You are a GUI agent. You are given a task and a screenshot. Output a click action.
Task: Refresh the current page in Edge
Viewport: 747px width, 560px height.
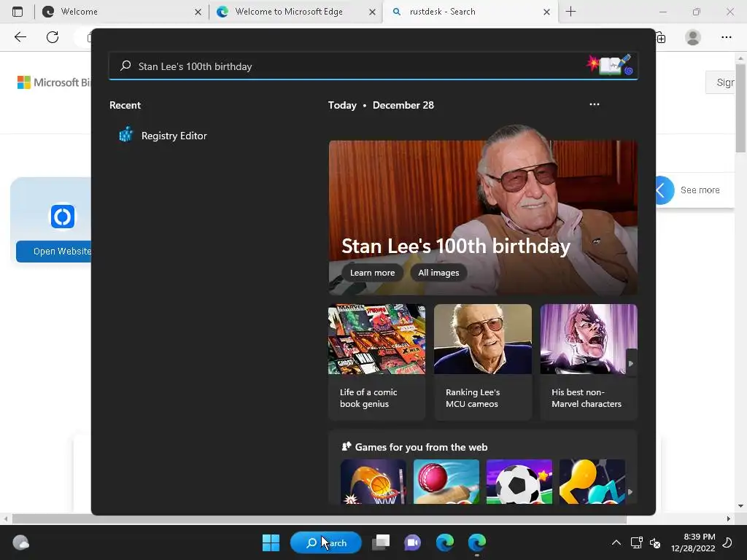pyautogui.click(x=53, y=37)
